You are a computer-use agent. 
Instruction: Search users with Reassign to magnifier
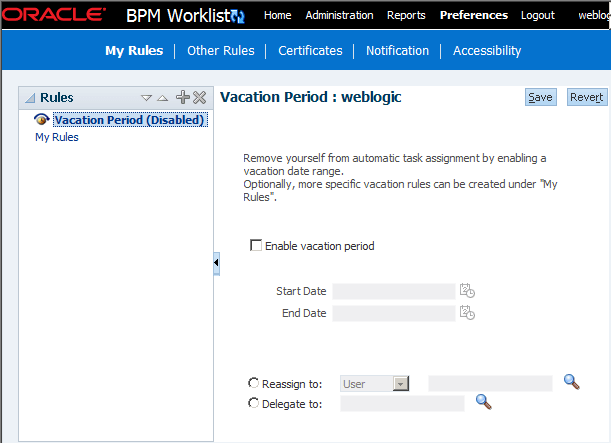pos(572,382)
